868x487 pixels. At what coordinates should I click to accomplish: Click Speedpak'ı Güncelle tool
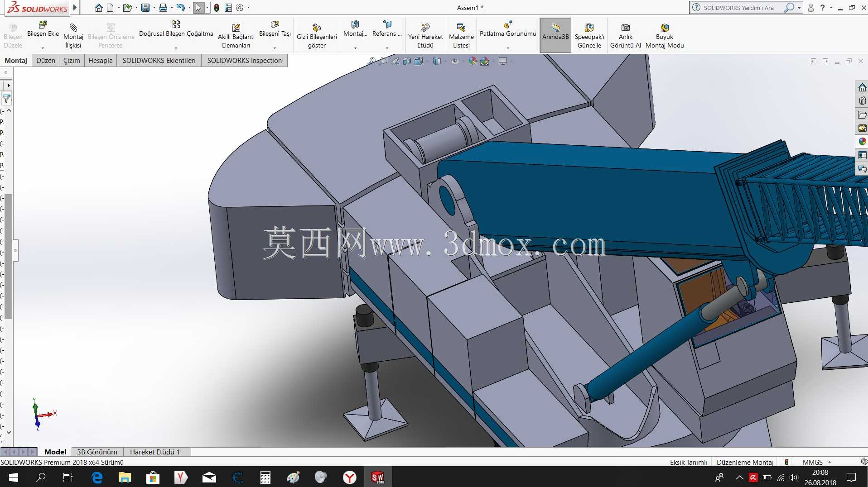click(x=589, y=35)
